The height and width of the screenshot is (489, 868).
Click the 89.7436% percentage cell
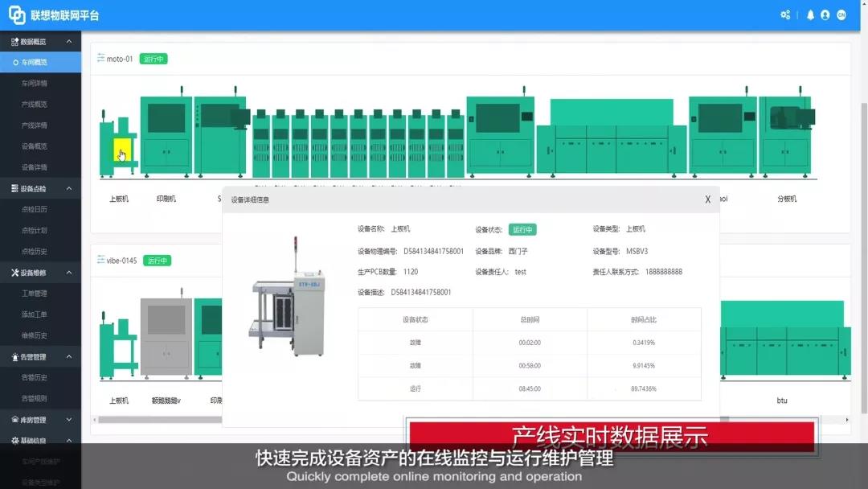644,389
